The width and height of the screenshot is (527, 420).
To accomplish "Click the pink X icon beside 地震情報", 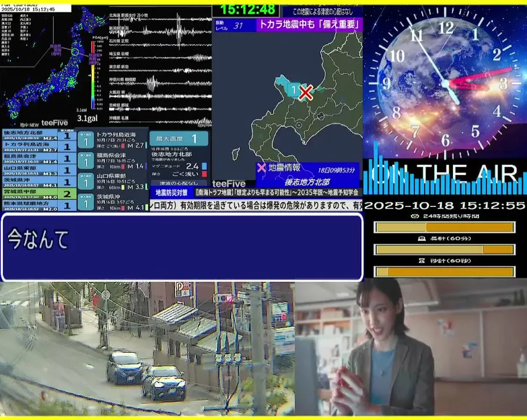I will tap(261, 167).
